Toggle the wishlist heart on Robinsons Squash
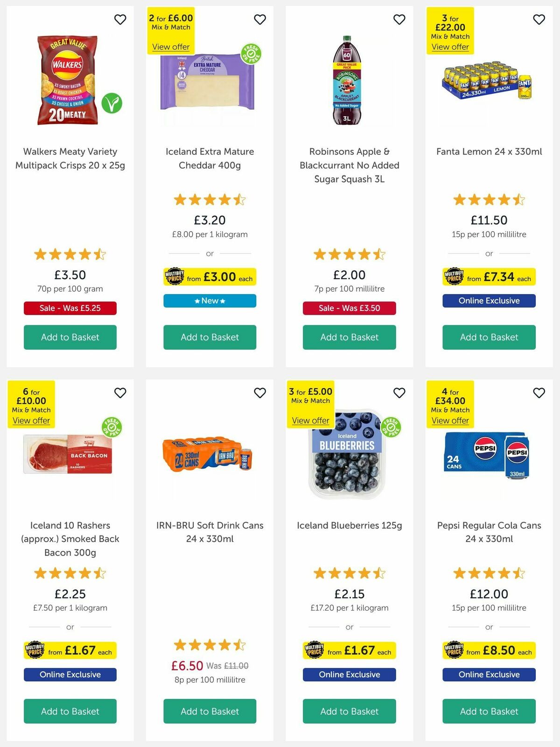The image size is (560, 747). (x=399, y=20)
